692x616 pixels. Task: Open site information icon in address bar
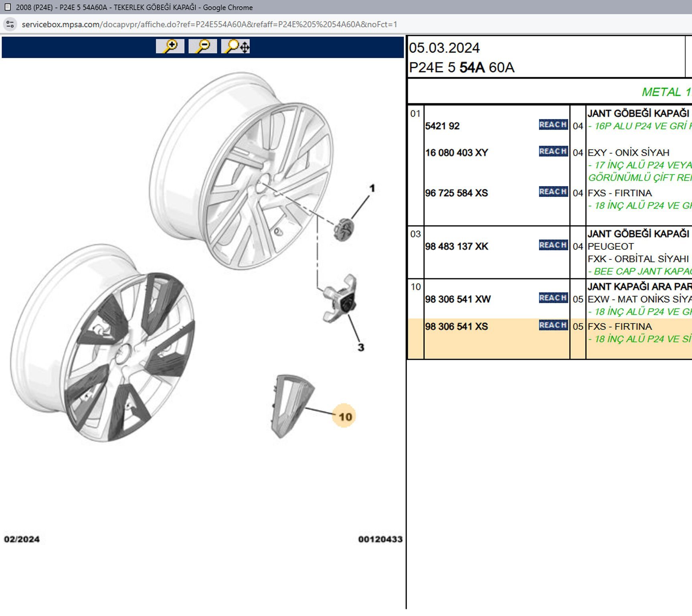tap(10, 24)
